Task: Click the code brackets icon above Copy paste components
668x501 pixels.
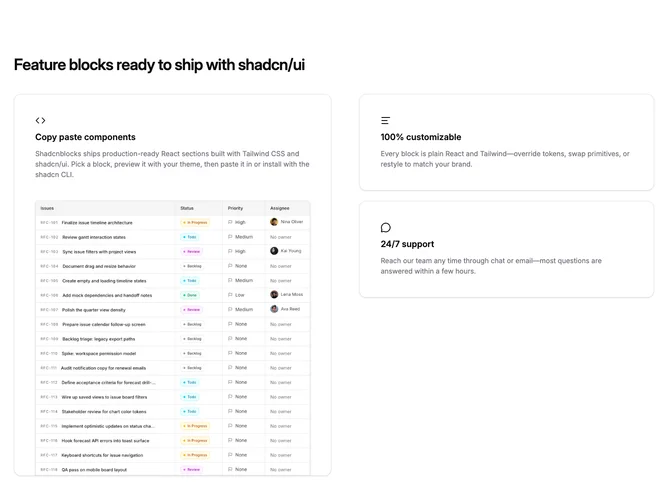Action: tap(40, 121)
